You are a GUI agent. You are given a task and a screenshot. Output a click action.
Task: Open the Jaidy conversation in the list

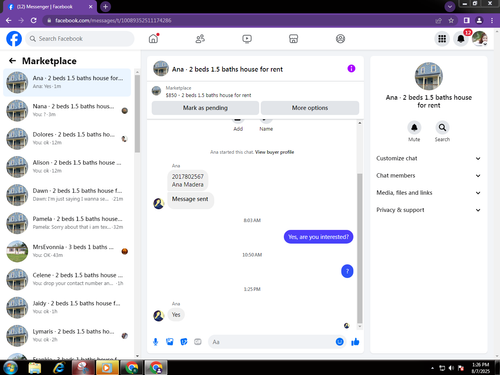(67, 307)
